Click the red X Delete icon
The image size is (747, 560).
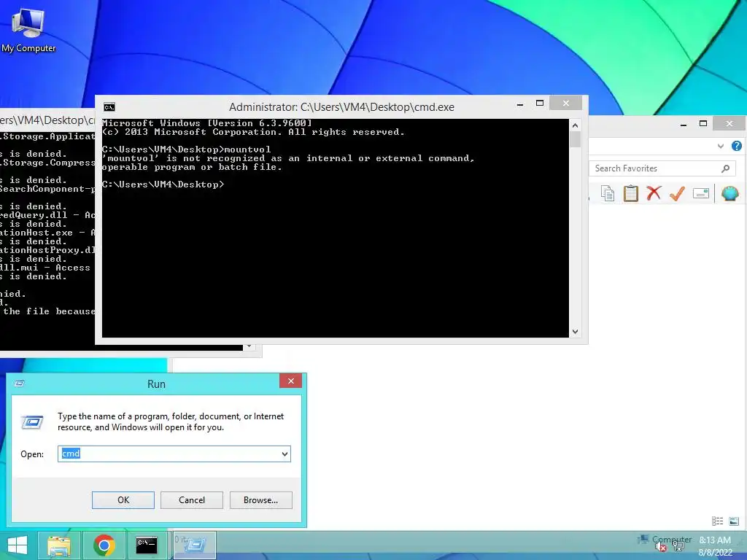(654, 193)
